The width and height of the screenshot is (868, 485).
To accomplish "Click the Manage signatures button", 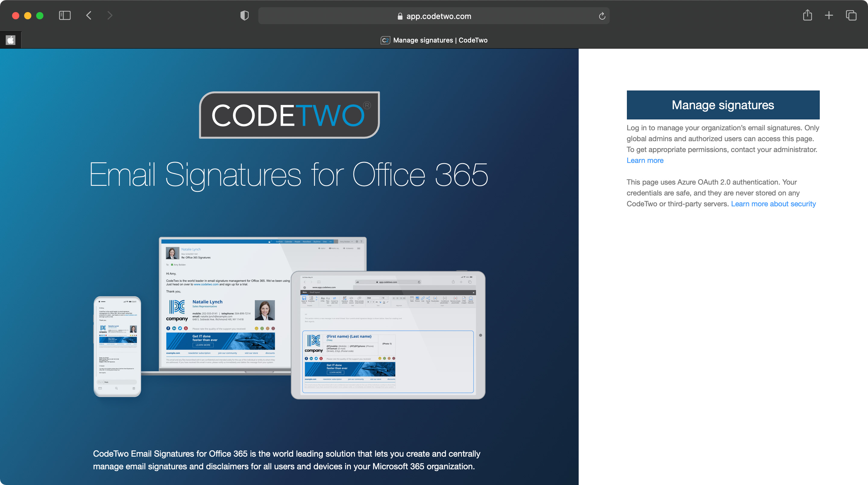I will pyautogui.click(x=723, y=105).
